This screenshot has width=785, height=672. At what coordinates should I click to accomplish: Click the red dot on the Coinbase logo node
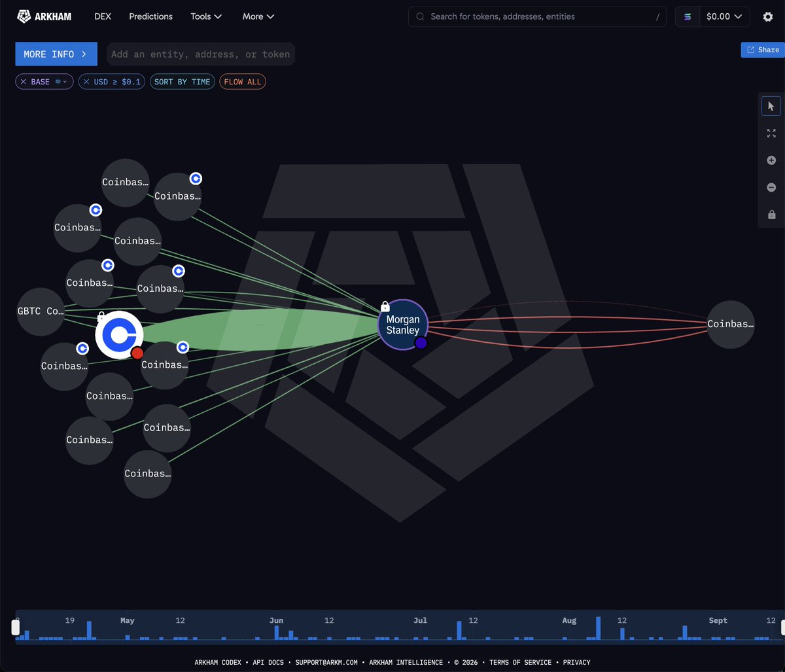pyautogui.click(x=137, y=353)
